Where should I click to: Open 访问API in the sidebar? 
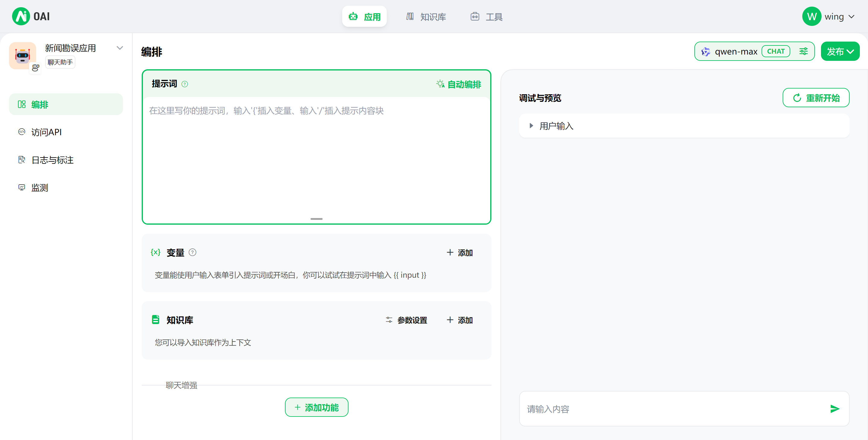coord(66,132)
